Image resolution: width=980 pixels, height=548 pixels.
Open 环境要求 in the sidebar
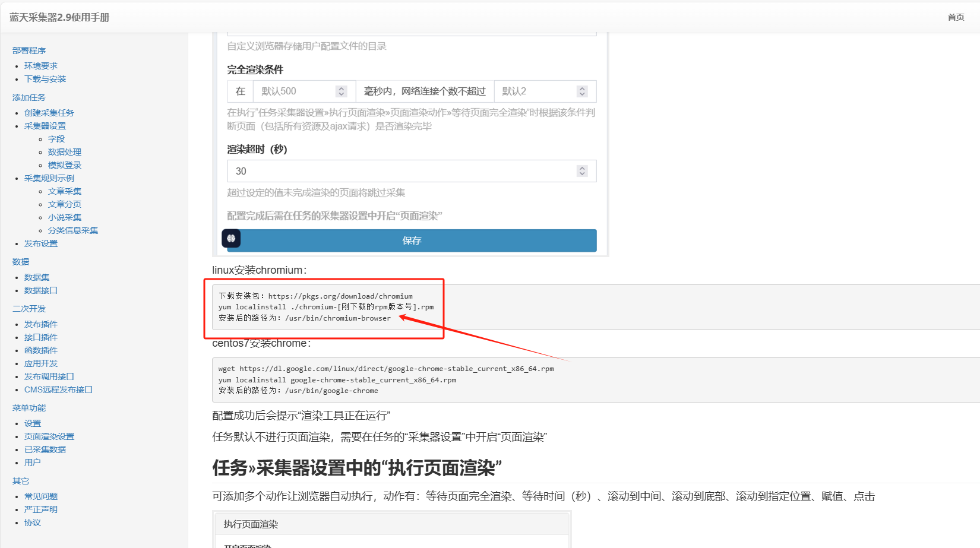click(41, 66)
